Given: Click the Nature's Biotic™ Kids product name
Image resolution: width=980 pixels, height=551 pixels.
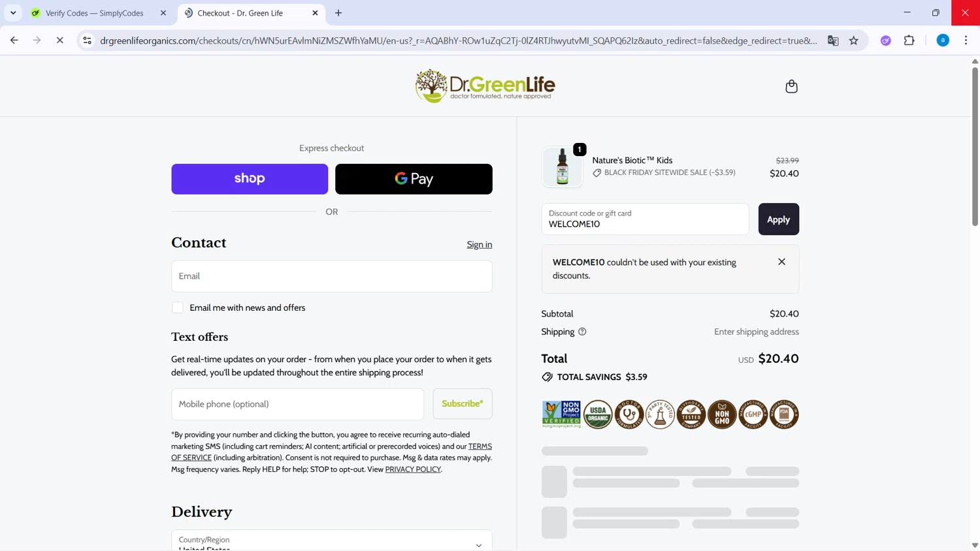Looking at the screenshot, I should (632, 161).
